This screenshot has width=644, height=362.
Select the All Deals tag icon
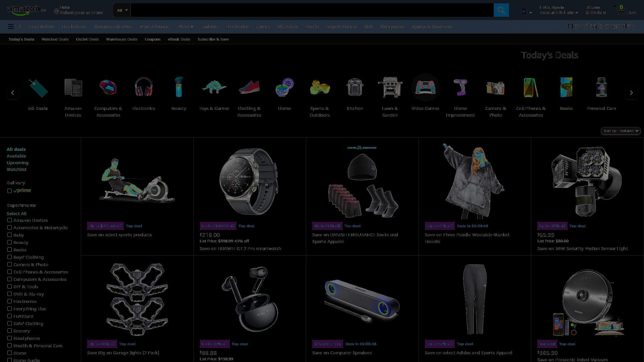pyautogui.click(x=38, y=88)
